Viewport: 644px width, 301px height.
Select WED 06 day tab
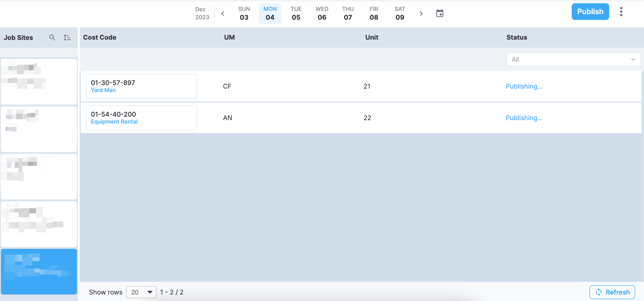(322, 13)
